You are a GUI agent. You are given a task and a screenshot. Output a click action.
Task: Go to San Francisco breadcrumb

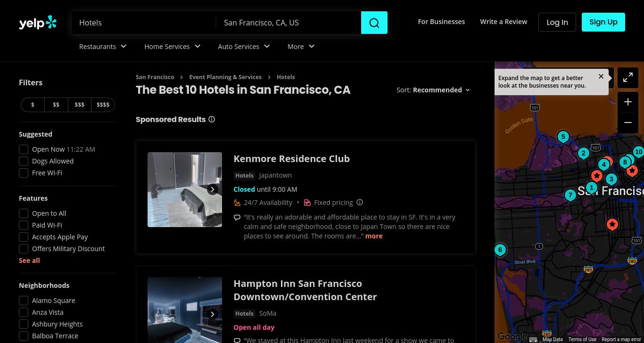[155, 77]
